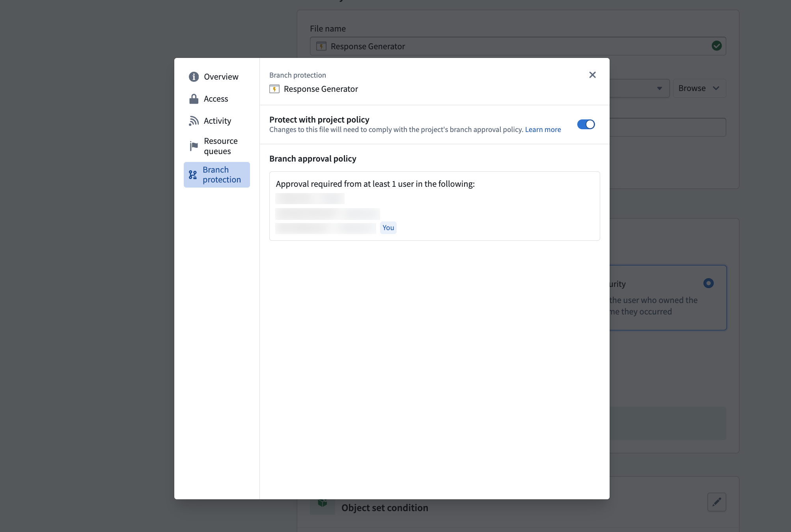Click the Object set condition heading
The image size is (791, 532).
(x=384, y=508)
